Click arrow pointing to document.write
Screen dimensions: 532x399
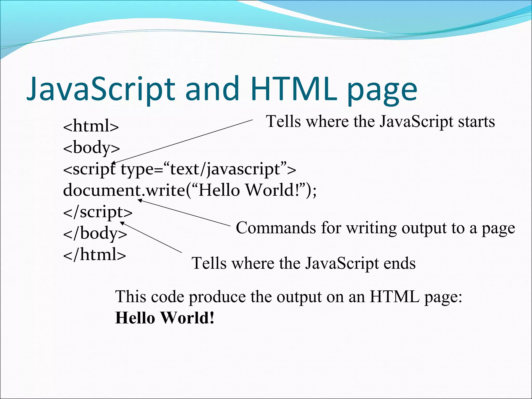click(x=184, y=213)
